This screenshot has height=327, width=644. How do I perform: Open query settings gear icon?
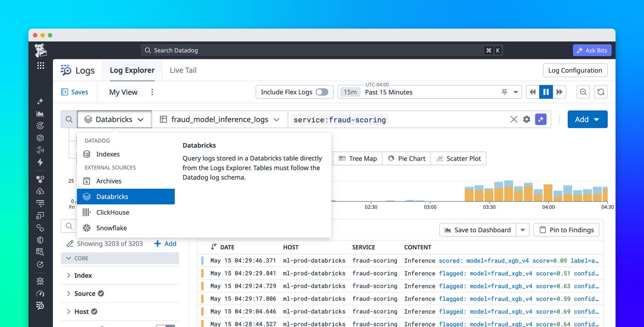[x=527, y=120]
